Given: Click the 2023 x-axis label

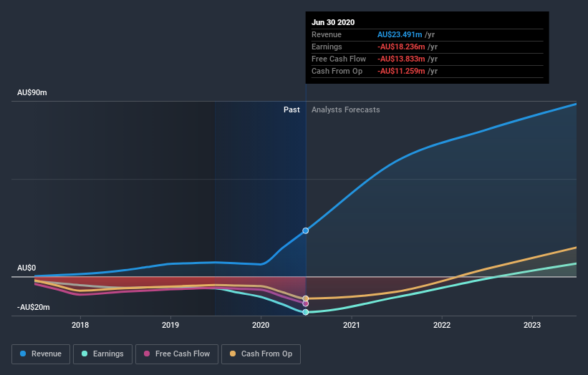Looking at the screenshot, I should pos(532,325).
